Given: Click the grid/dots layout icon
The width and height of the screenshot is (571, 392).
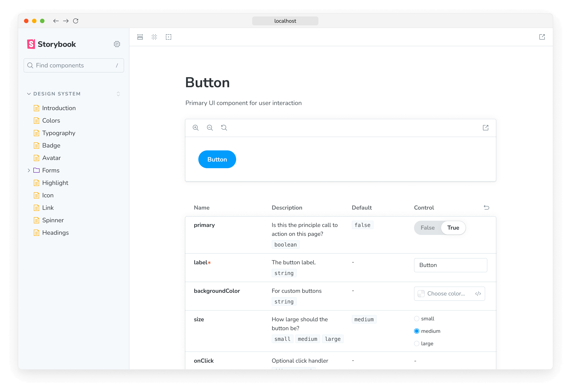Looking at the screenshot, I should tap(154, 37).
